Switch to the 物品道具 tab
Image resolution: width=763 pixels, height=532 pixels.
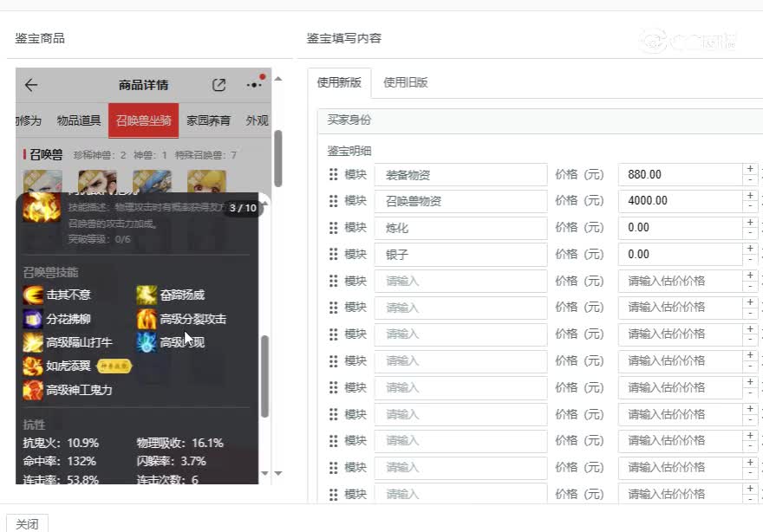tap(79, 120)
